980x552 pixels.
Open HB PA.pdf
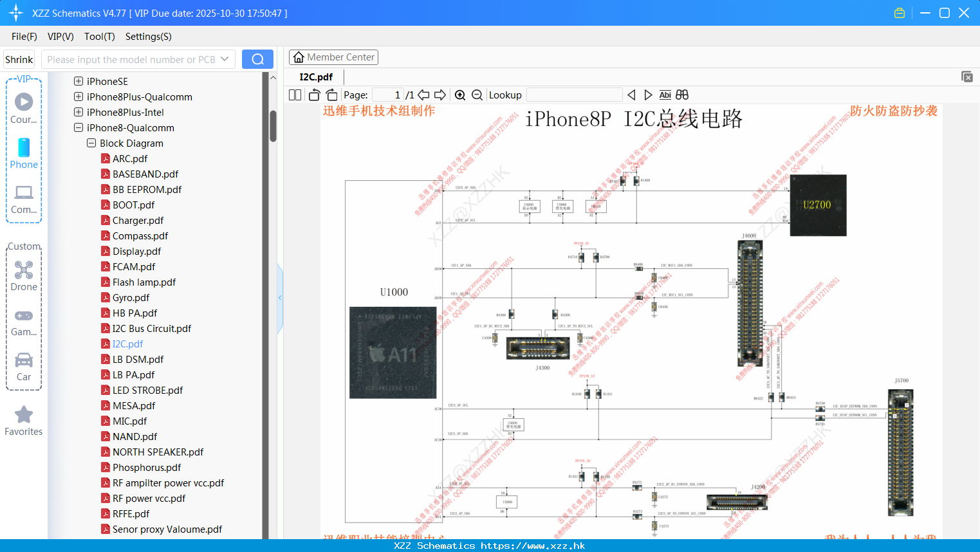(134, 313)
